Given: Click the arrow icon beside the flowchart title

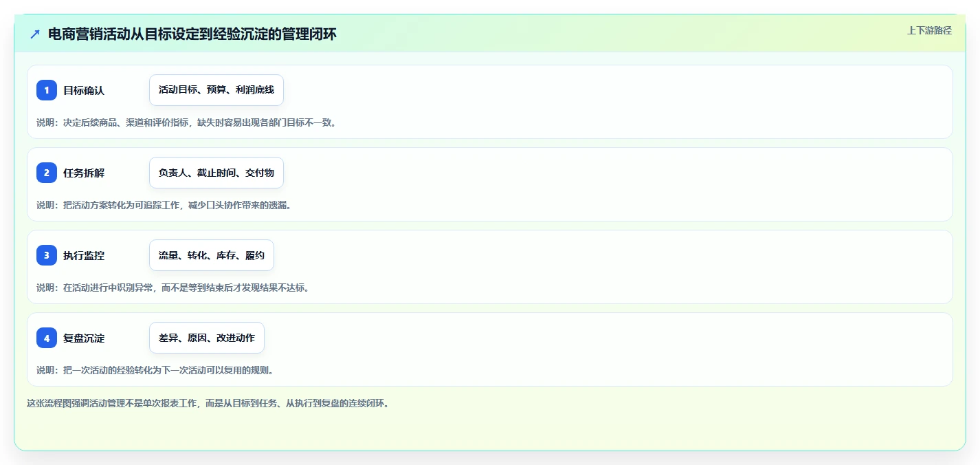Looking at the screenshot, I should tap(35, 34).
